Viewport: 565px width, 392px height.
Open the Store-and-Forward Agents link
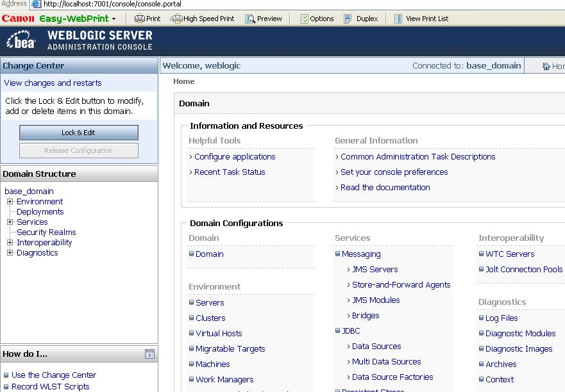pos(401,285)
